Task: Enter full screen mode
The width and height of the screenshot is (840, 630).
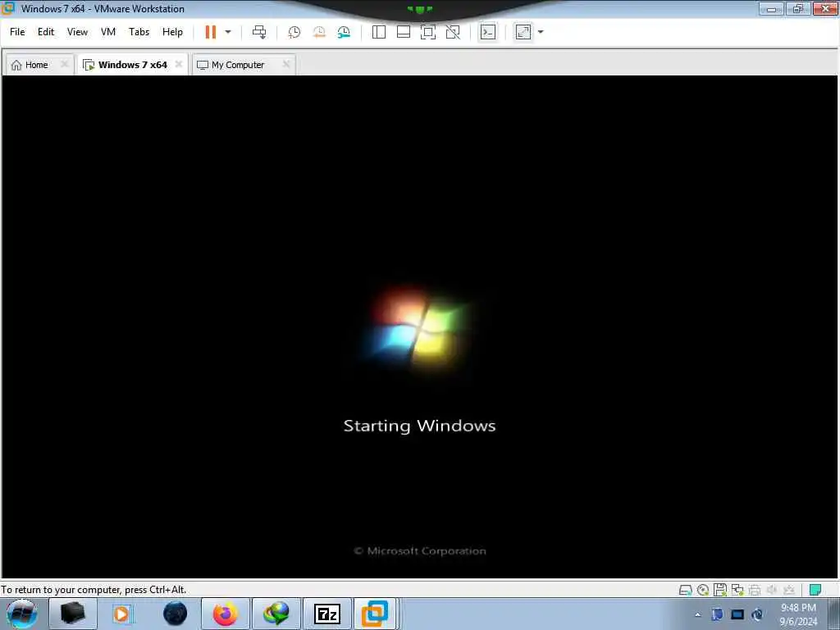Action: point(428,32)
